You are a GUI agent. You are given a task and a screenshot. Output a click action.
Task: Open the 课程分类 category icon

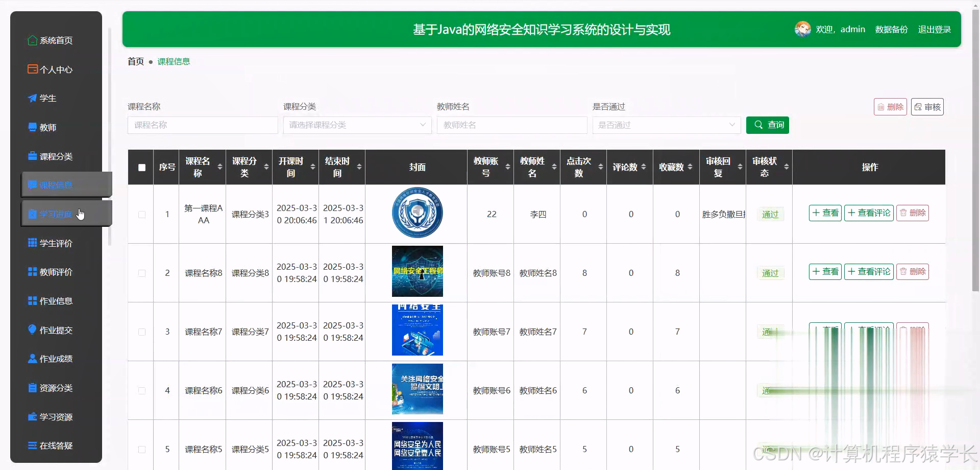coord(32,156)
